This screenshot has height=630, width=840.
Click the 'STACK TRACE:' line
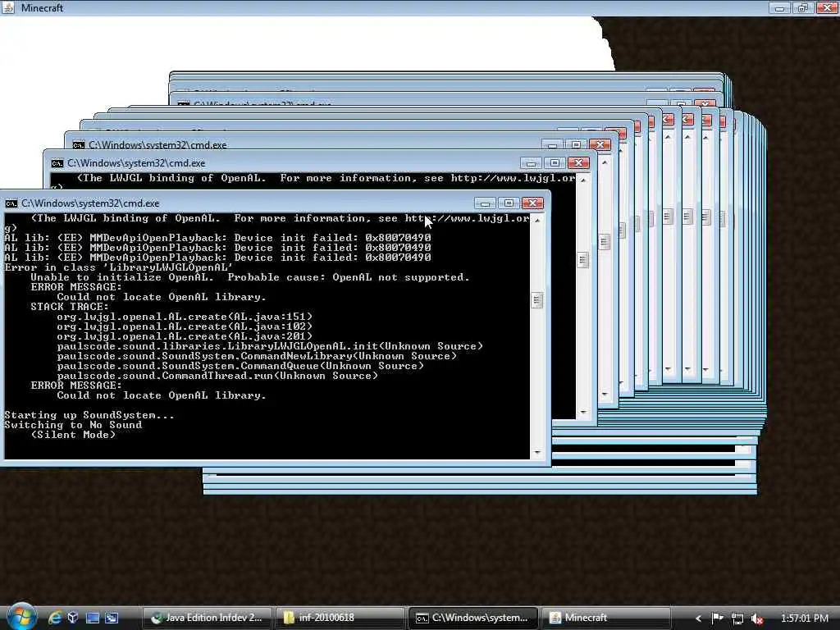click(70, 307)
